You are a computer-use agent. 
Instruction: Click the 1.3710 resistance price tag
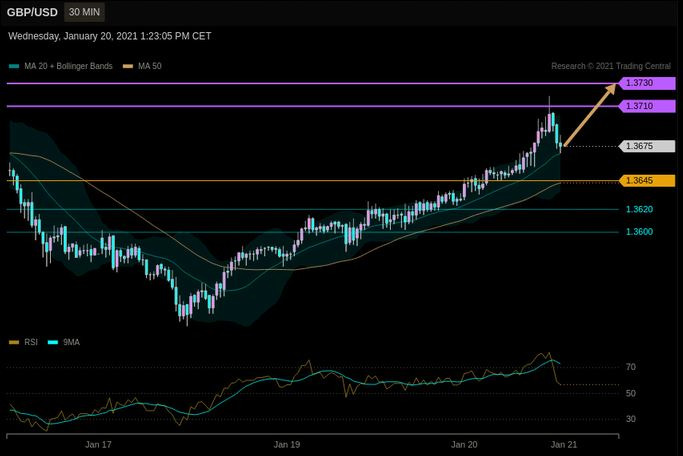pos(647,106)
